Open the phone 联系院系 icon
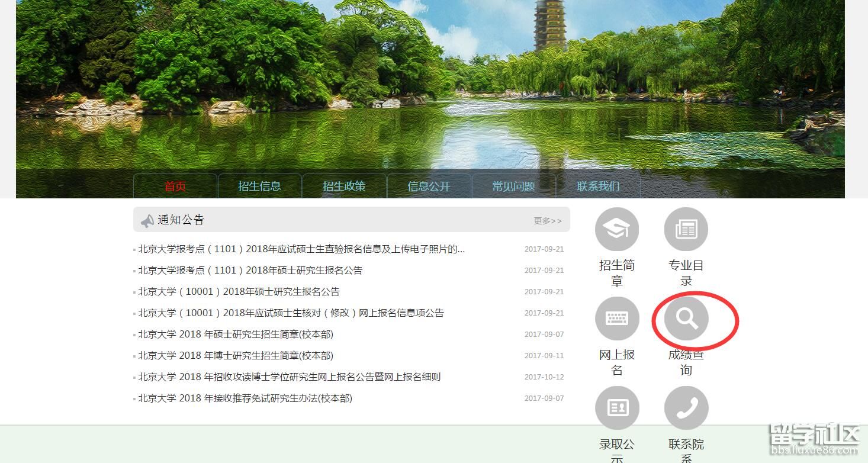 point(686,408)
